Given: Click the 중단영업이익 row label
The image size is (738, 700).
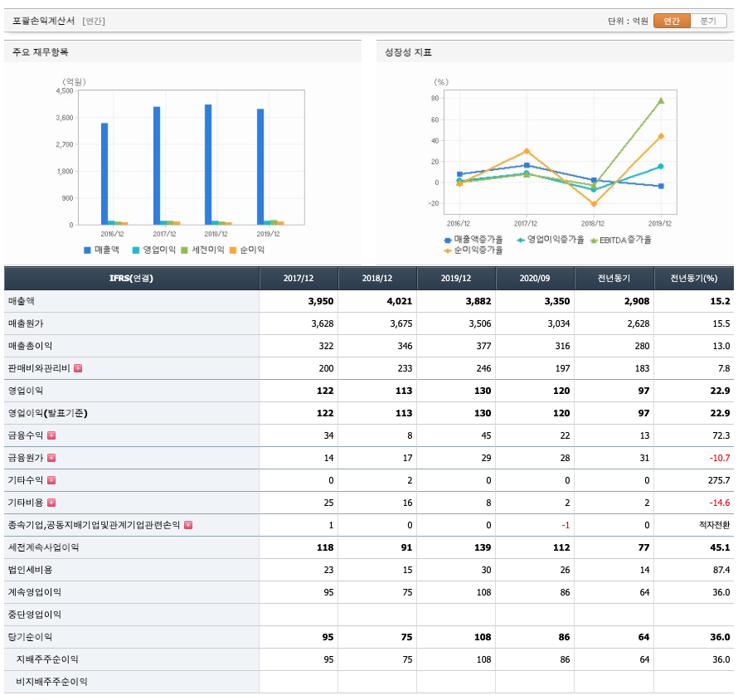Looking at the screenshot, I should (x=34, y=615).
